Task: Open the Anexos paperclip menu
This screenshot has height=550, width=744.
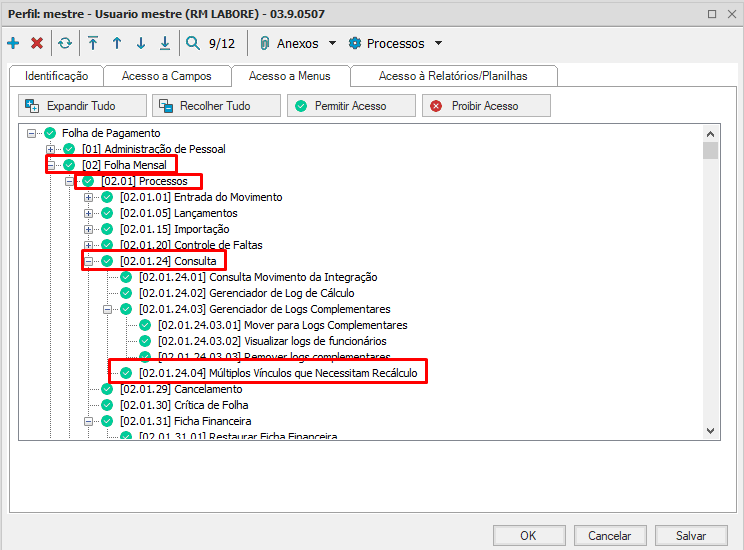Action: point(290,43)
